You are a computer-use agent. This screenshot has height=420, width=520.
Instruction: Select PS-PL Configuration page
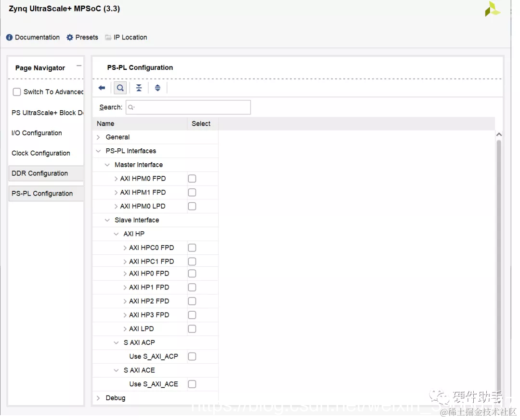pos(46,194)
